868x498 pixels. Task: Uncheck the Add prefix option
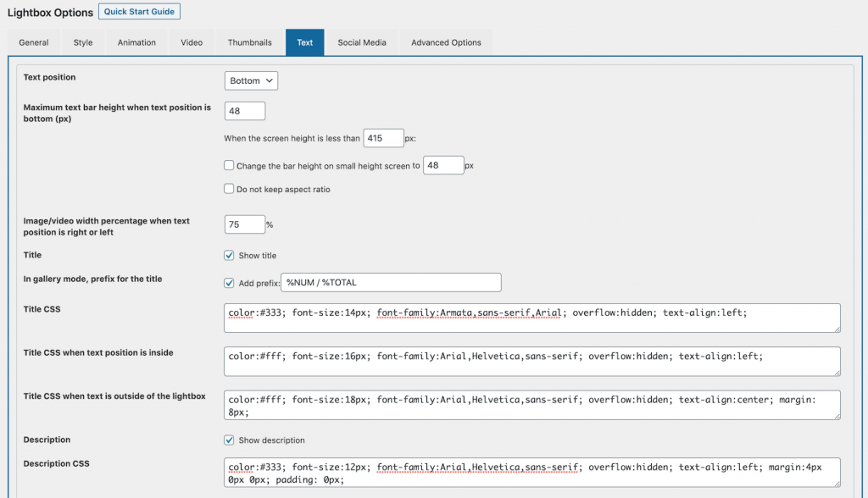[x=229, y=282]
